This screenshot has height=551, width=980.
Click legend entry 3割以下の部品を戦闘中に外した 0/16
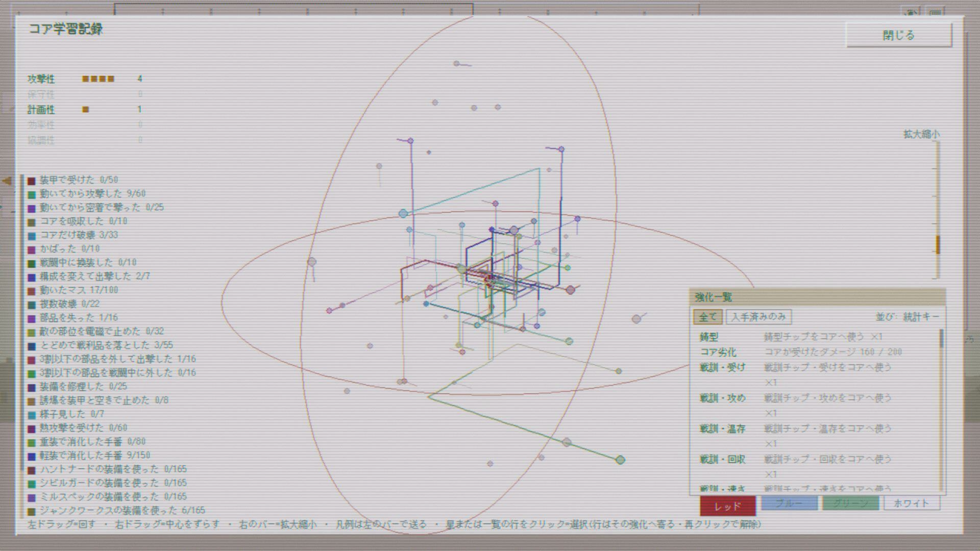[x=112, y=373]
